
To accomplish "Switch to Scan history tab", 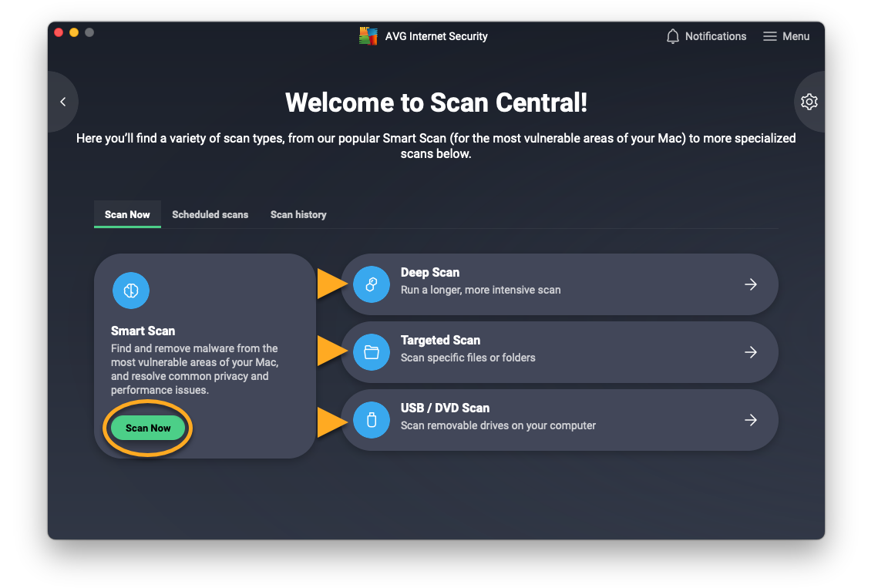I will click(x=298, y=214).
